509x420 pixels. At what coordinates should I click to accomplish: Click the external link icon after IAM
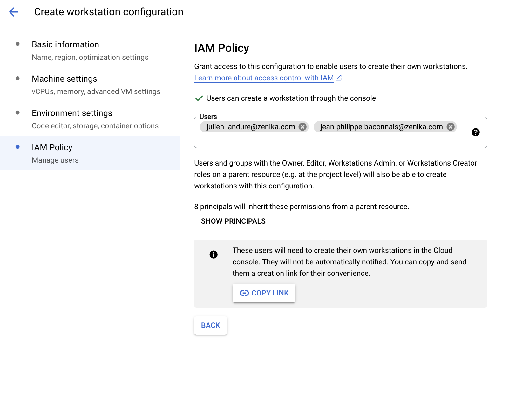tap(339, 78)
